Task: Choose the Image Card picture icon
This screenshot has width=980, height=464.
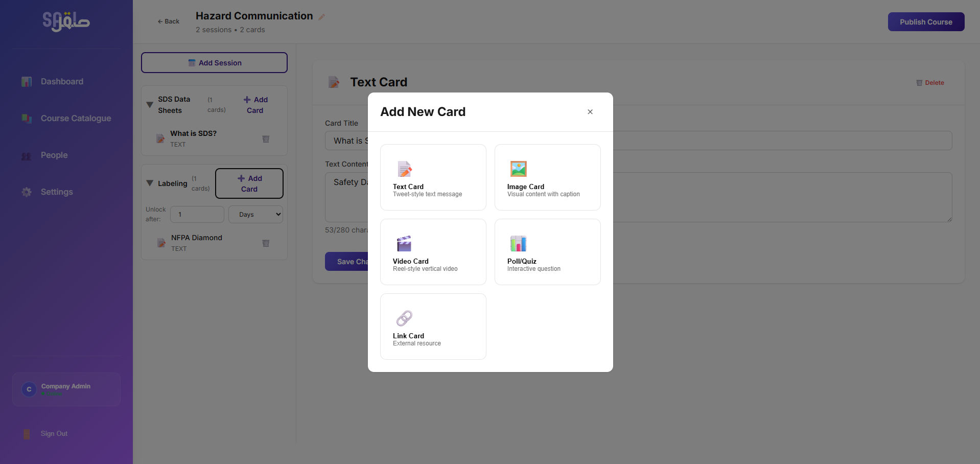Action: tap(518, 169)
